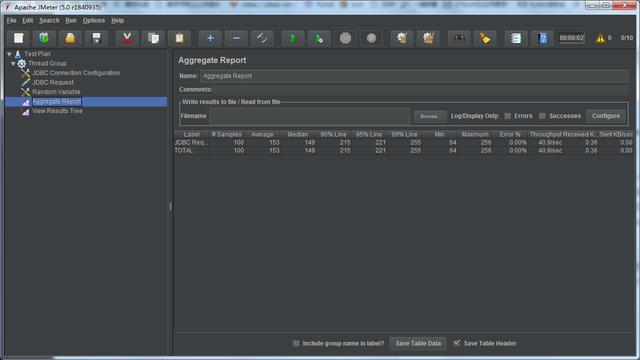Click the Open file folder icon
Viewport: 640px width, 360px height.
[70, 38]
